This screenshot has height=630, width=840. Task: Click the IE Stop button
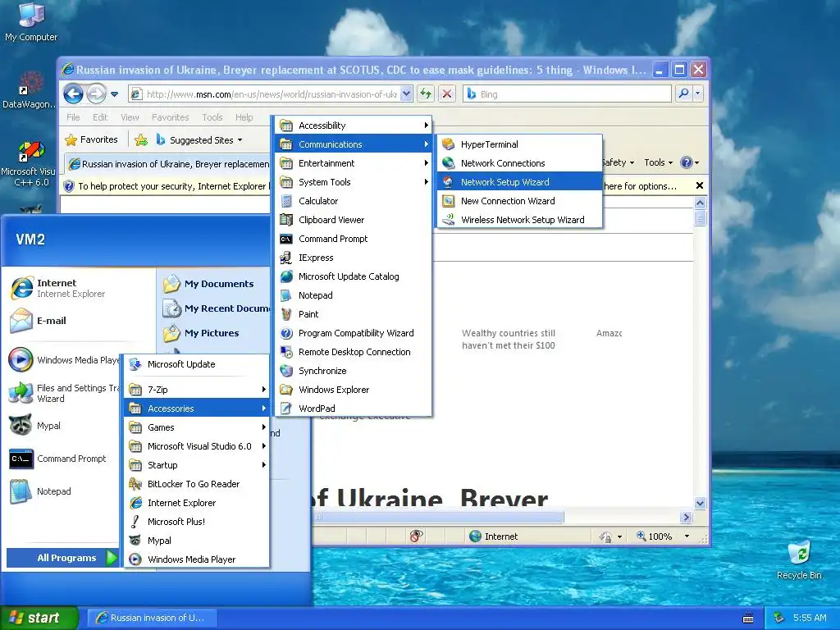coord(447,94)
